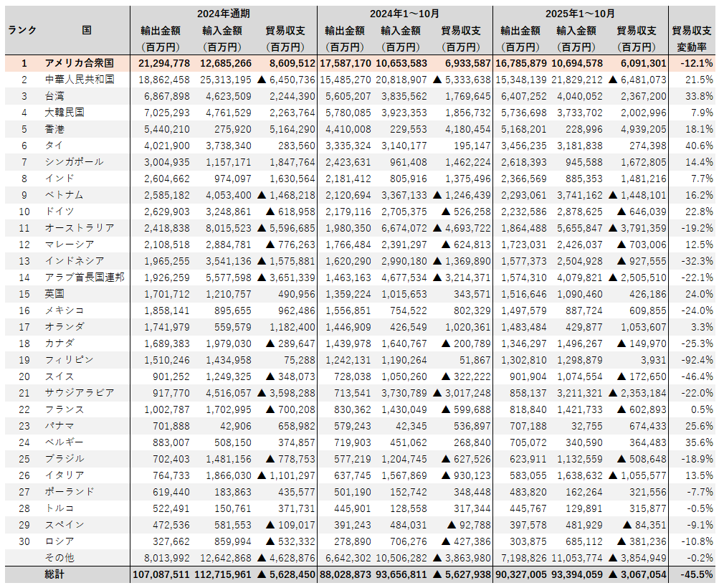Click the 21,294,778 export value cell

click(x=163, y=63)
